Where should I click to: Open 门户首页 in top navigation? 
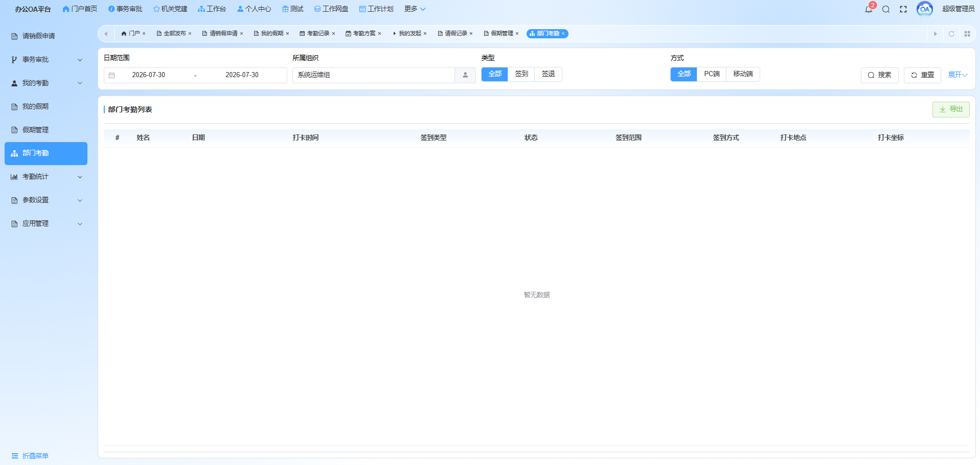[x=80, y=9]
